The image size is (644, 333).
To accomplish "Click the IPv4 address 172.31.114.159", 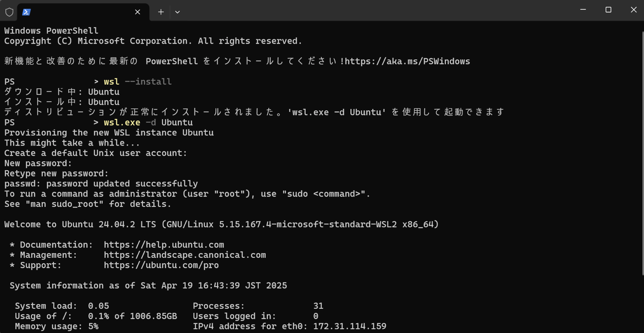I will coord(350,326).
